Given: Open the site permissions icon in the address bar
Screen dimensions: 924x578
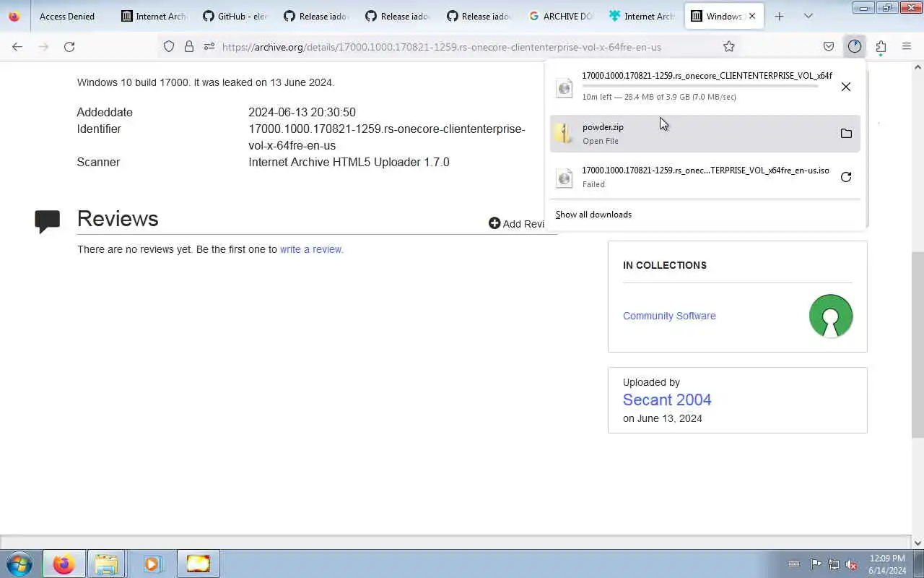Looking at the screenshot, I should point(209,46).
